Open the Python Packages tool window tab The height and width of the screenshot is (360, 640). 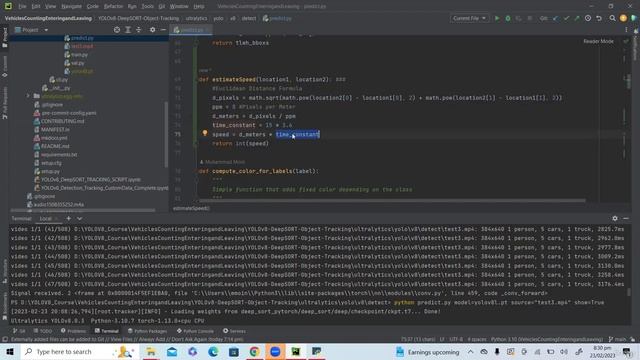pyautogui.click(x=147, y=331)
